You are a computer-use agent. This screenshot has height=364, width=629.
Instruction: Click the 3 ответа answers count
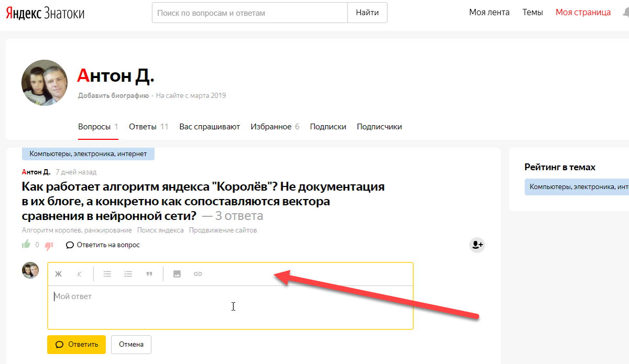coord(239,216)
